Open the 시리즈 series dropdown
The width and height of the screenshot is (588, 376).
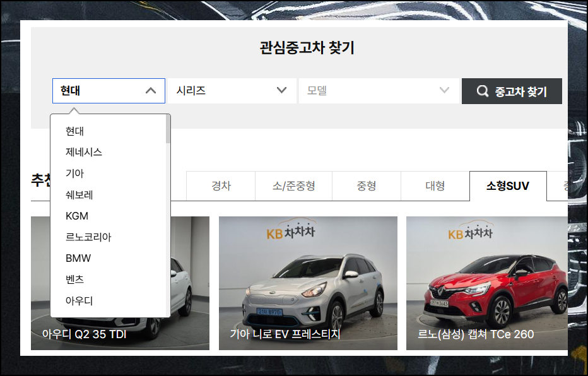click(232, 91)
